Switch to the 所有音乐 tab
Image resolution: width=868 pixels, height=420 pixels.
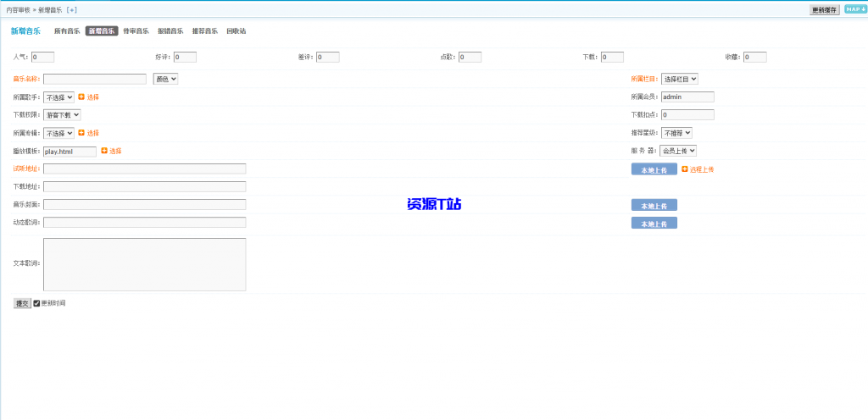click(x=67, y=31)
